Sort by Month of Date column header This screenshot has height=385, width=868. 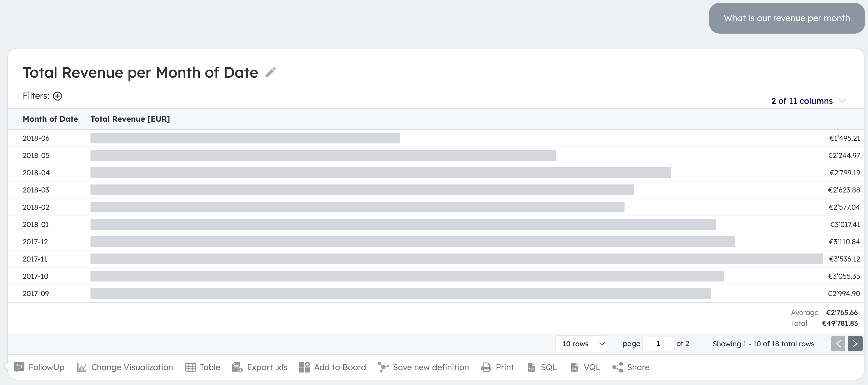pyautogui.click(x=50, y=119)
